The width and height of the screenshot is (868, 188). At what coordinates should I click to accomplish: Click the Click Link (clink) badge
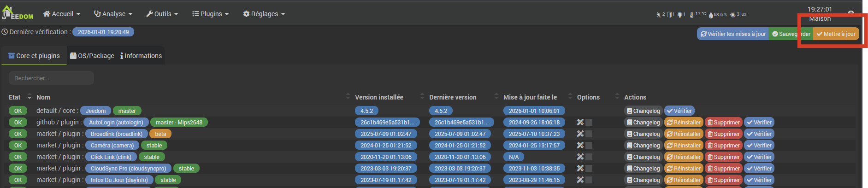tap(111, 157)
